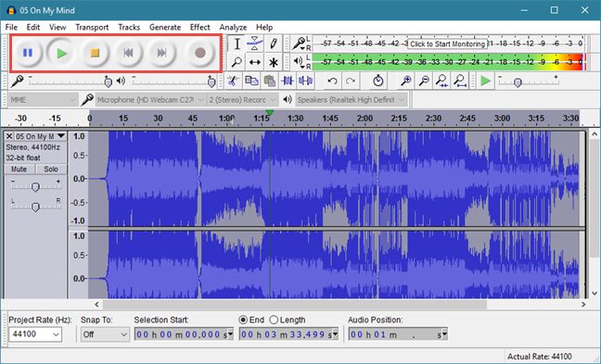The height and width of the screenshot is (364, 601).
Task: Open the recording meter microphone menu
Action: (x=299, y=44)
